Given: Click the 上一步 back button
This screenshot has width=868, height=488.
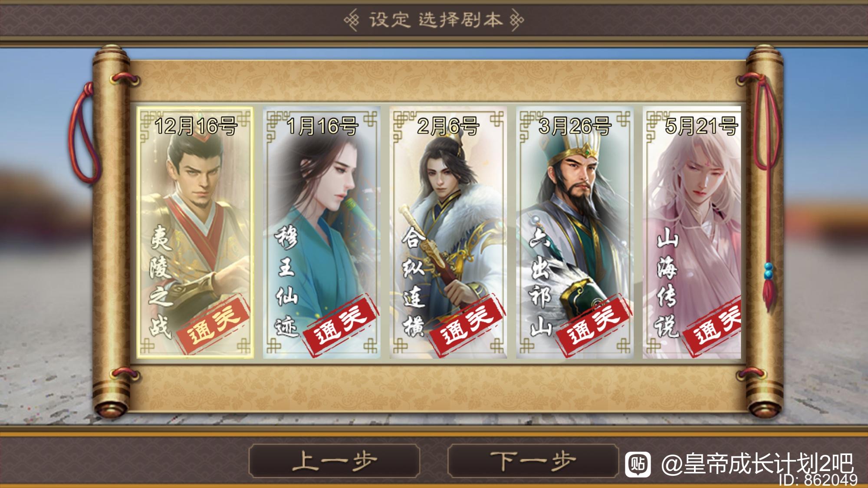Looking at the screenshot, I should pos(334,461).
